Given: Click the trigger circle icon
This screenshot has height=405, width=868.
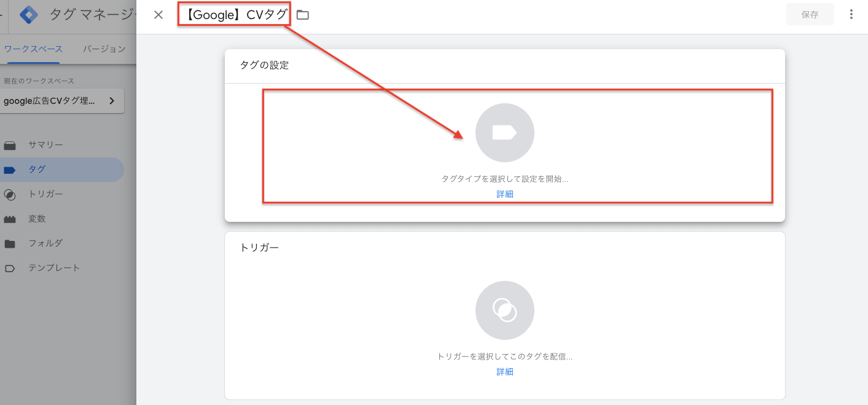Looking at the screenshot, I should (505, 310).
